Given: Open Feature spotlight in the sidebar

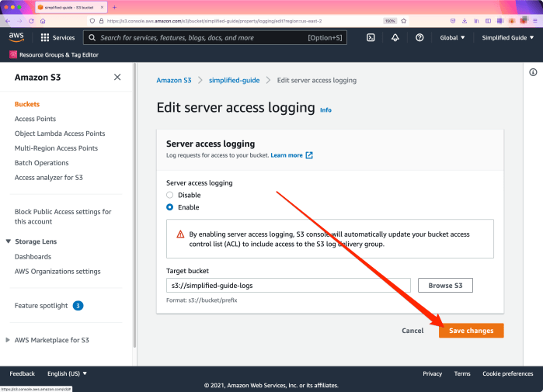Looking at the screenshot, I should pos(41,306).
